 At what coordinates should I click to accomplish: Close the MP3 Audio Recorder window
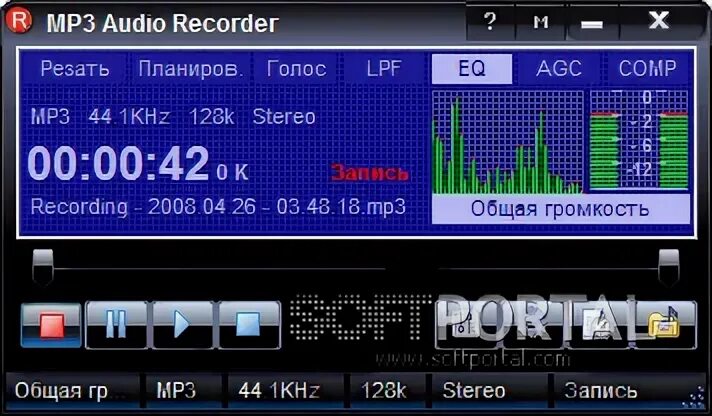coord(658,21)
